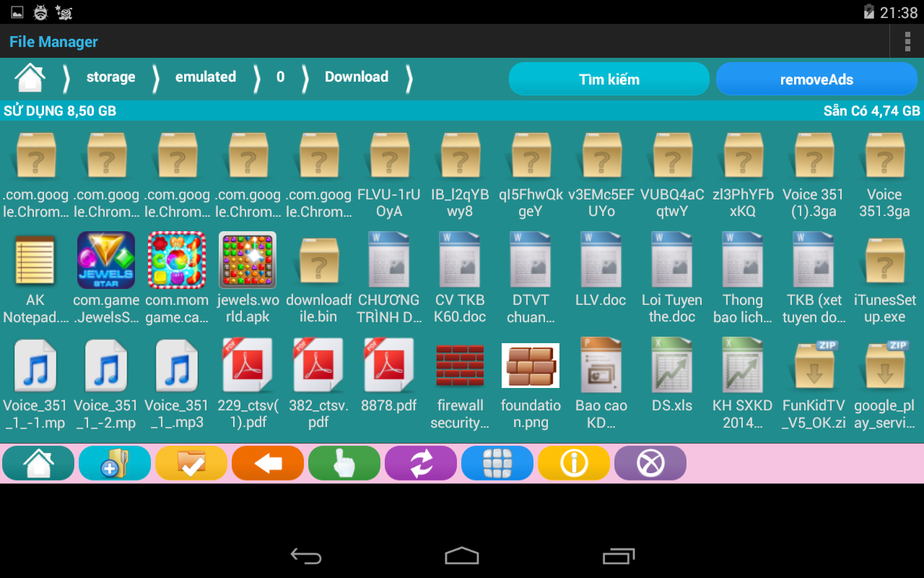This screenshot has width=924, height=578.
Task: Open the com.mom game candy APK
Action: tap(177, 280)
